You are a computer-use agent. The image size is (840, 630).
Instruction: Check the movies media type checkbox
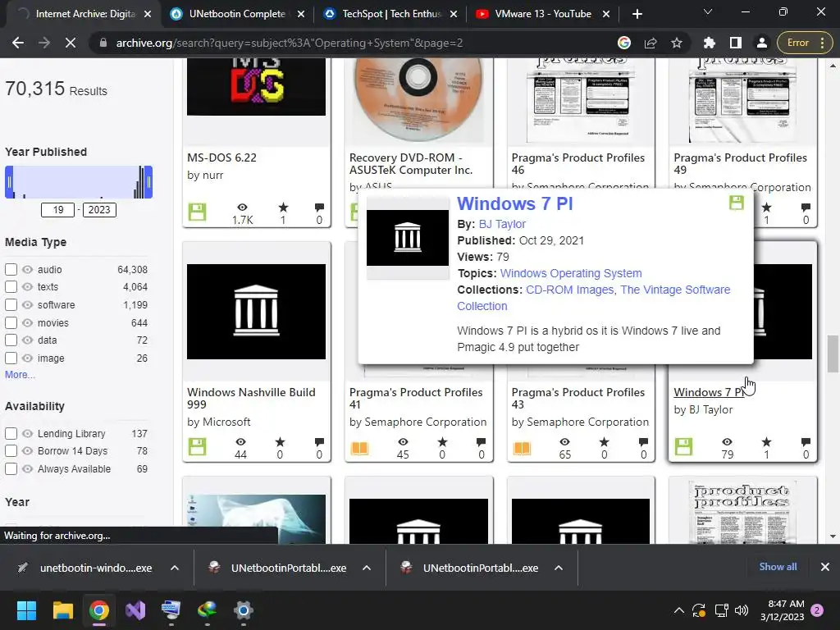(11, 323)
